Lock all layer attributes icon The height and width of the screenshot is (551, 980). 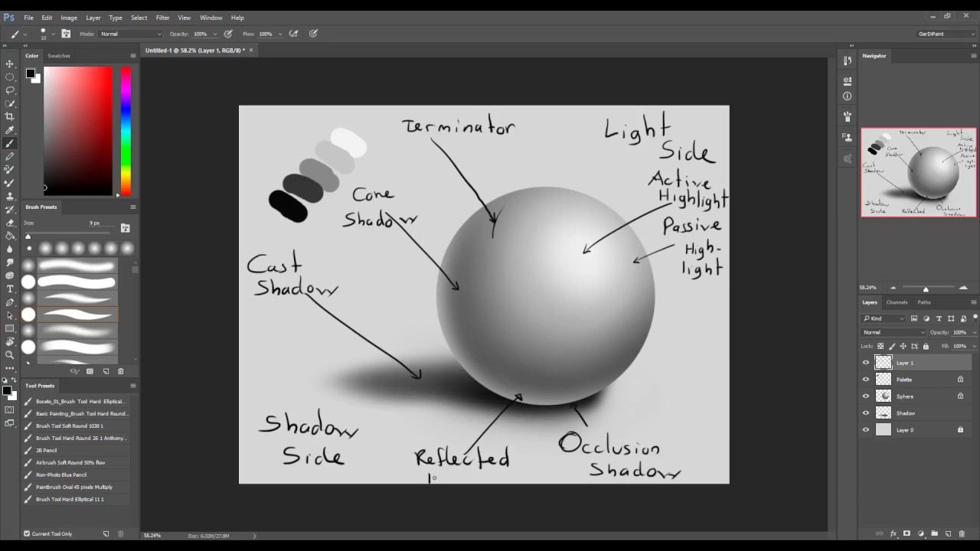(x=925, y=346)
